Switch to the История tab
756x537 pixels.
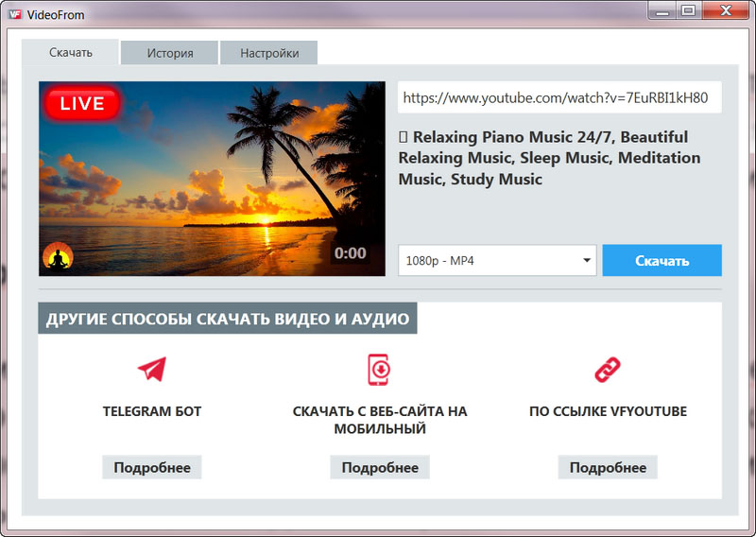pos(170,53)
